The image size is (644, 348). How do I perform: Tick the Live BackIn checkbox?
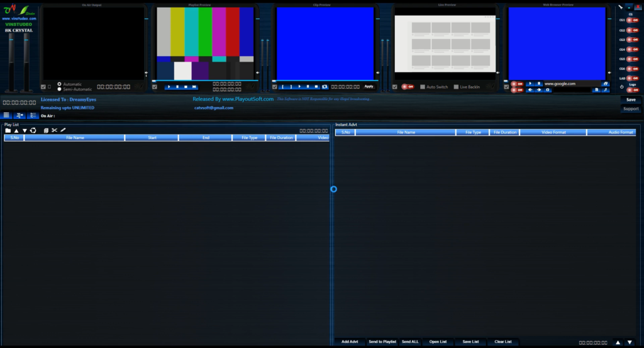click(x=457, y=87)
